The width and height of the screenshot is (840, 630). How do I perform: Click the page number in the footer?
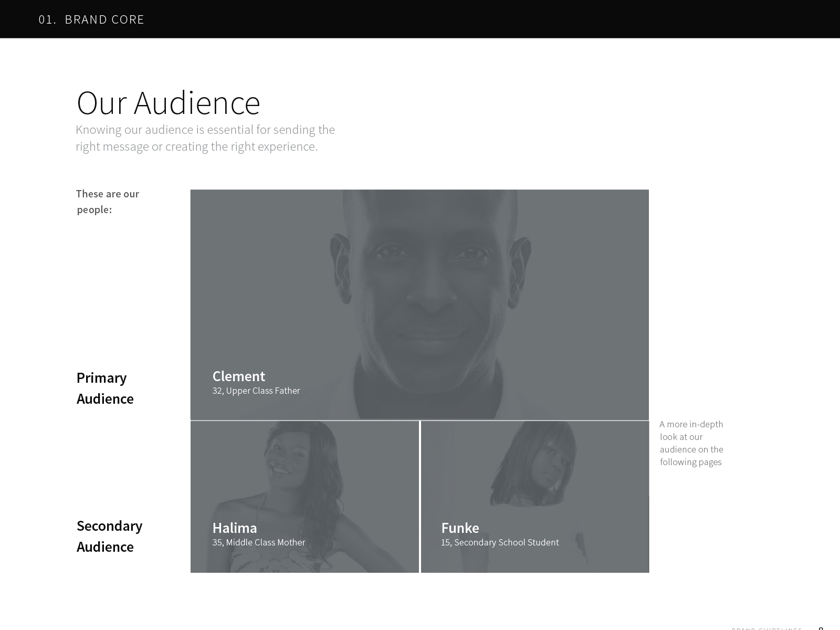tap(821, 628)
